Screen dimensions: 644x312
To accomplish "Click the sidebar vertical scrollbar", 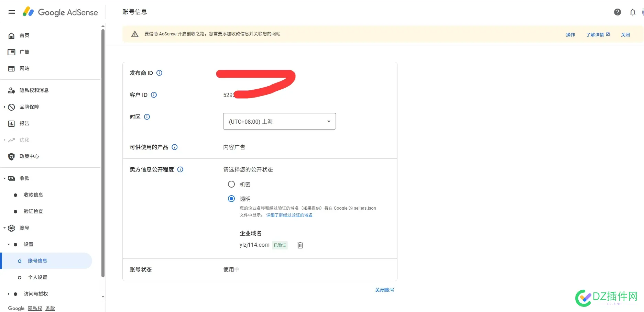I will click(x=103, y=153).
